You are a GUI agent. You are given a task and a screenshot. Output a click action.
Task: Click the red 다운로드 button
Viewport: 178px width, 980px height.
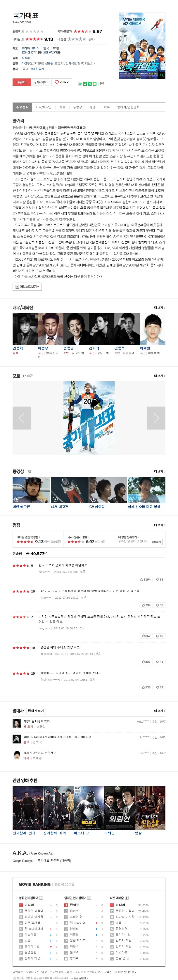[x=22, y=82]
